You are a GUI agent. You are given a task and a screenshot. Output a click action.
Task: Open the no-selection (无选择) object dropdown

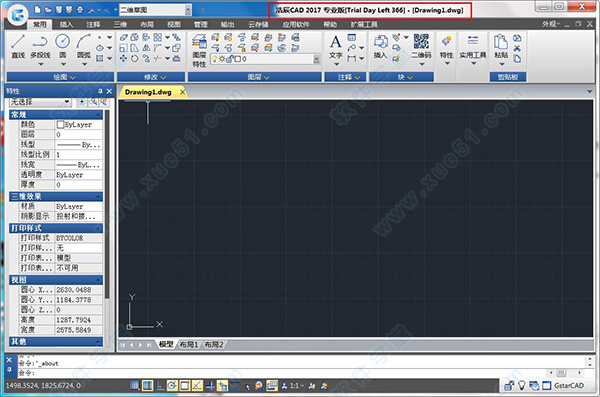coord(40,102)
